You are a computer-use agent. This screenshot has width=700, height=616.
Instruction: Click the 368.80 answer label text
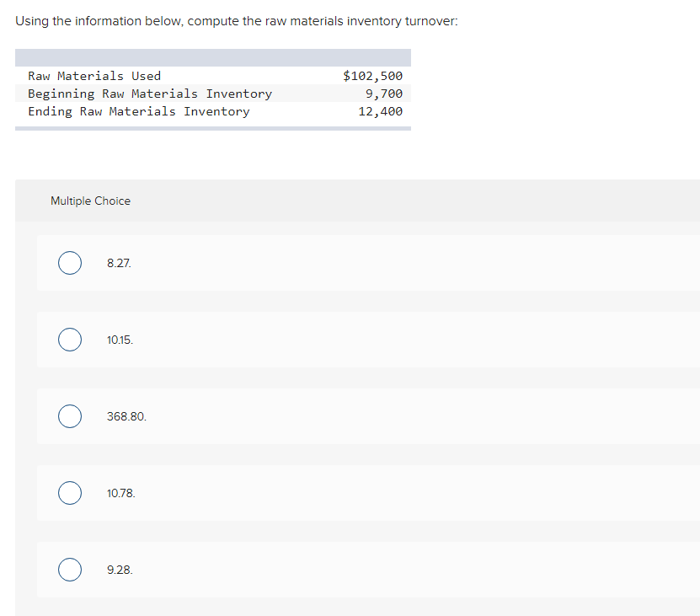(x=127, y=416)
